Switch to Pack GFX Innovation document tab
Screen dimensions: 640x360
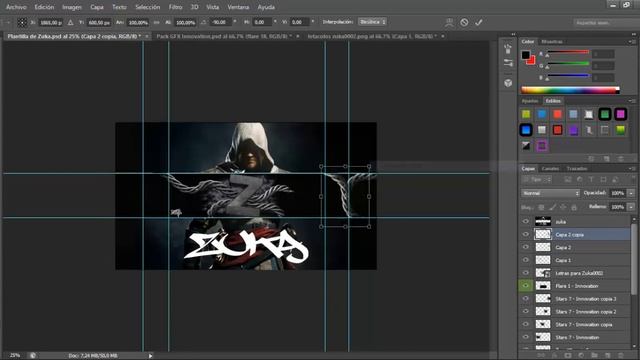224,36
